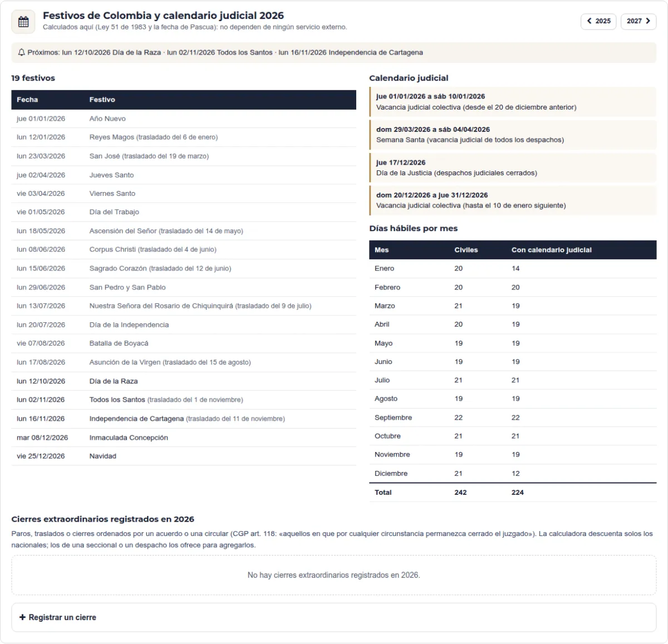Viewport: 668px width, 644px height.
Task: Select the 19 festivos heading
Action: point(33,78)
